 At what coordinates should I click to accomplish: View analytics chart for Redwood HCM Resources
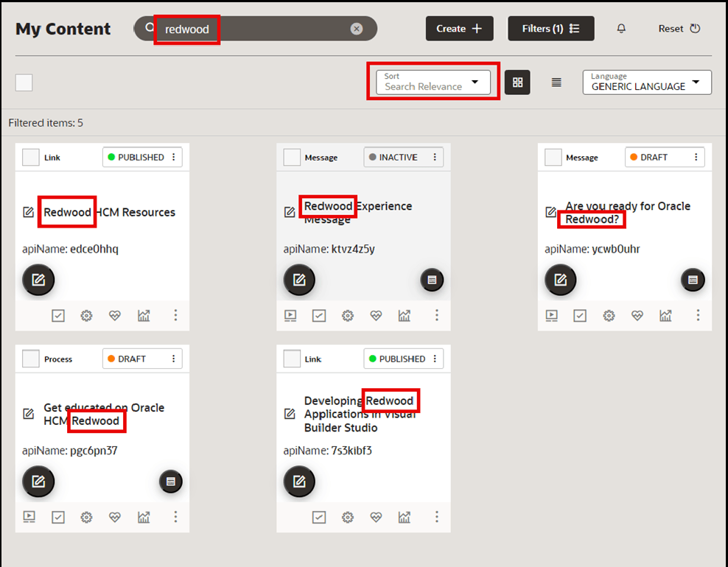tap(144, 316)
